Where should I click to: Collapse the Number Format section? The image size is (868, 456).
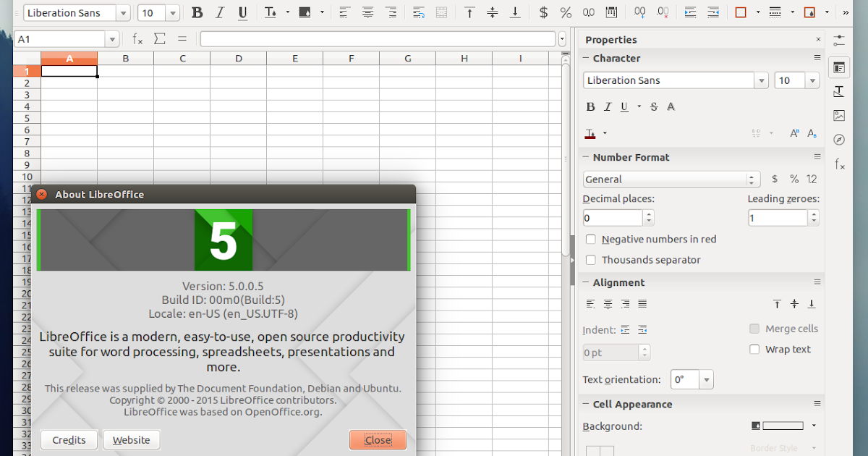tap(587, 158)
